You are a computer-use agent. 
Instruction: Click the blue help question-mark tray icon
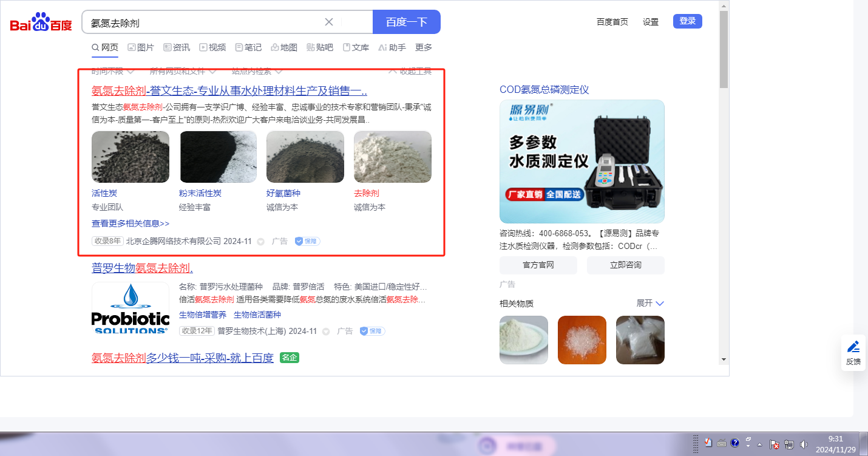point(734,443)
